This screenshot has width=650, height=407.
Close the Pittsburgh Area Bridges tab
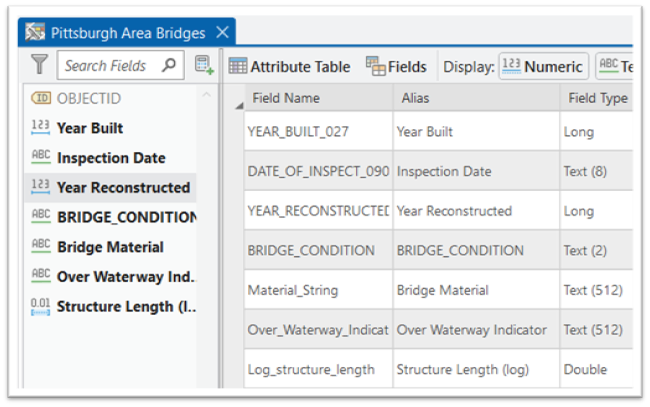[222, 33]
